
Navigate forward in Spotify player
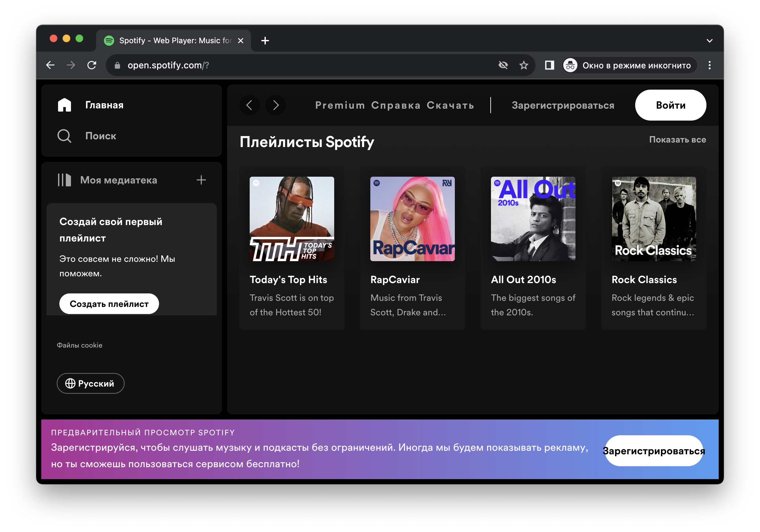(275, 105)
